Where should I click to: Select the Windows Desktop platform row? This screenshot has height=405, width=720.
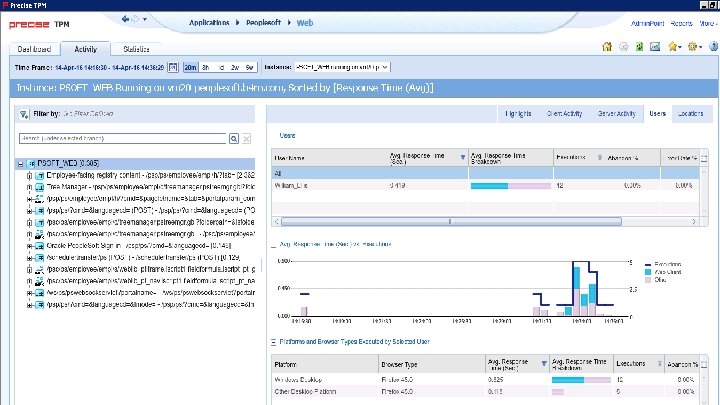pyautogui.click(x=485, y=380)
